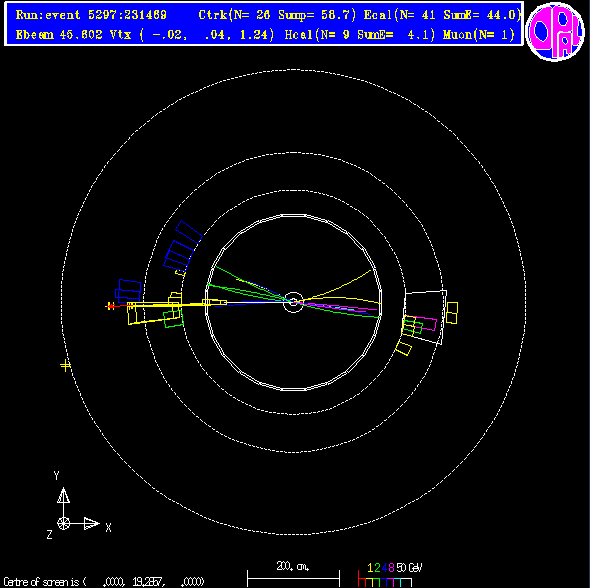Click the red muon marker at left
This screenshot has width=590, height=588.
[109, 307]
